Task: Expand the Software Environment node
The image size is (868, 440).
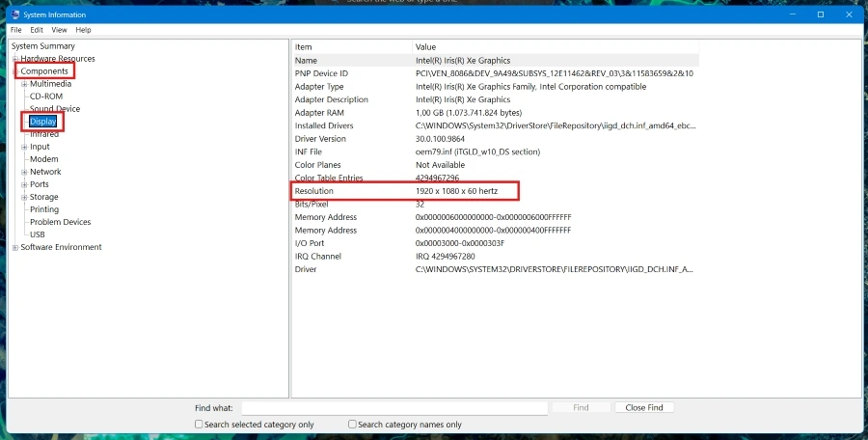Action: click(15, 247)
